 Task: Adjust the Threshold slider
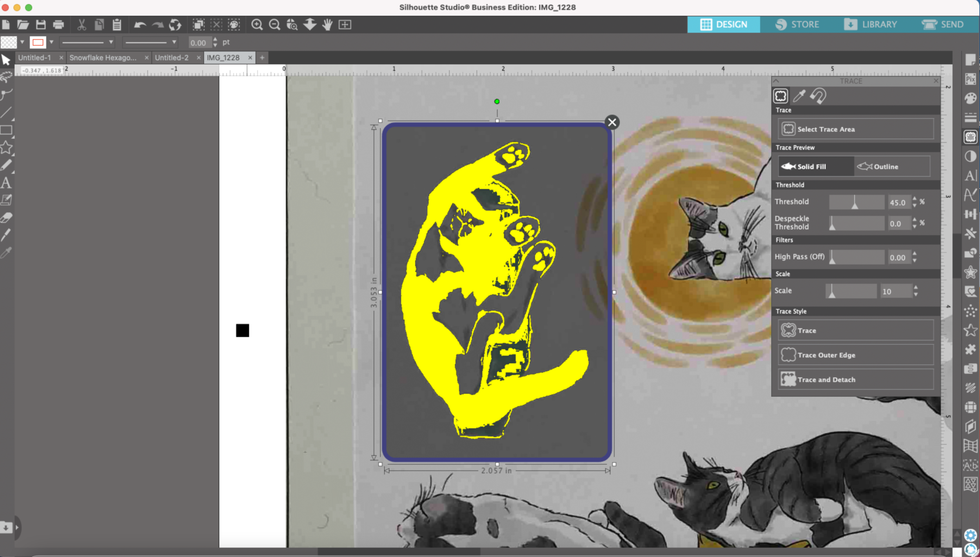point(855,202)
